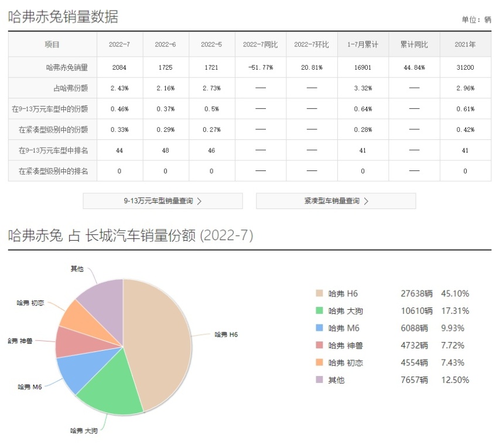Screen dimensions: 499x448
Task: Click the 在9-13万元车型中排名 row label
Action: click(x=53, y=150)
